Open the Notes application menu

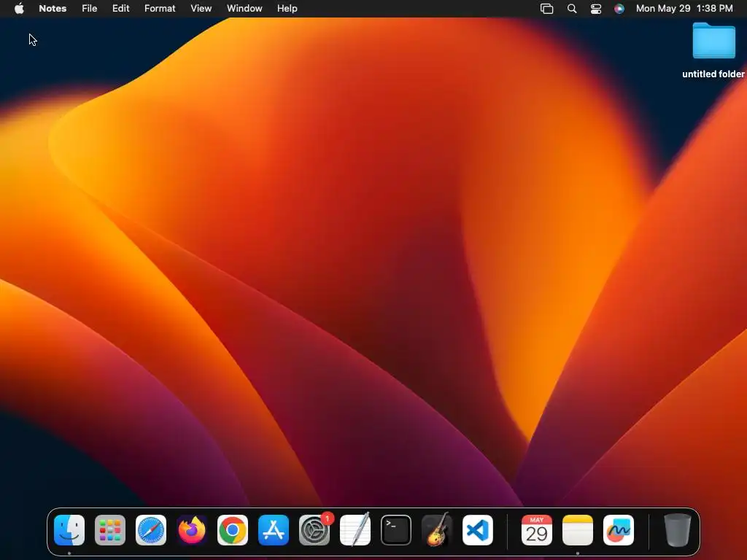[53, 9]
